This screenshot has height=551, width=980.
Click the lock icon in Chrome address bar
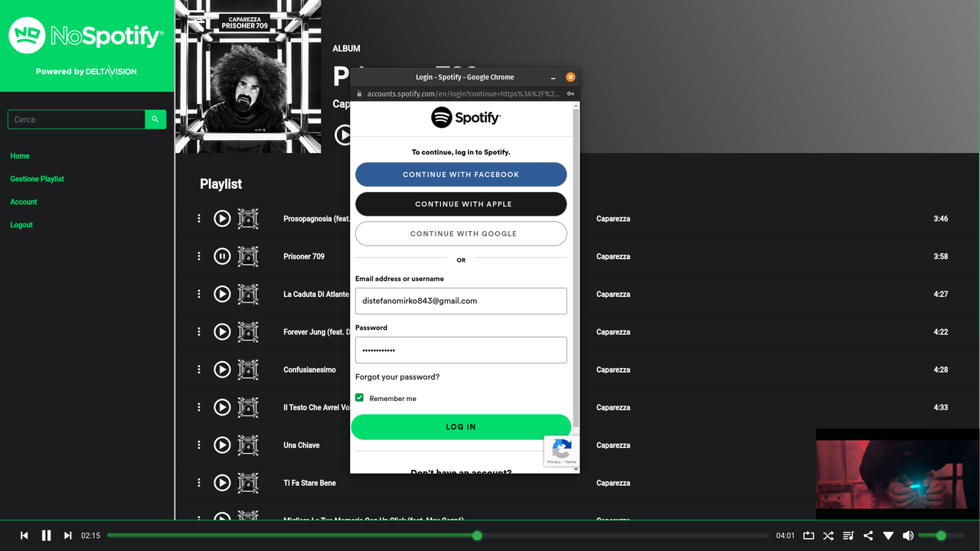358,93
